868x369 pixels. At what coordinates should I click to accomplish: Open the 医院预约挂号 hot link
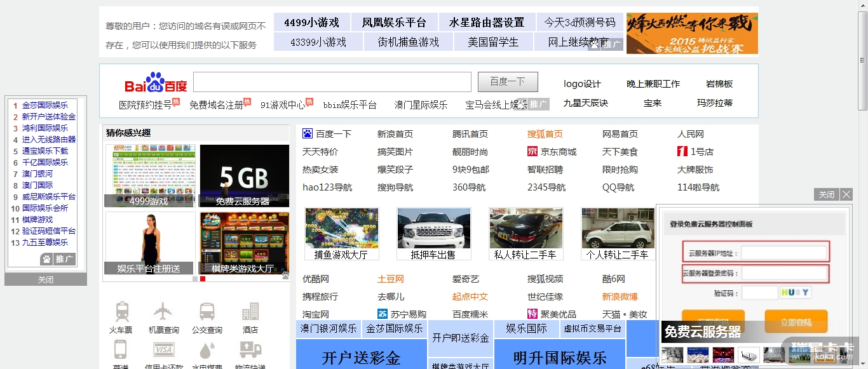pyautogui.click(x=145, y=105)
